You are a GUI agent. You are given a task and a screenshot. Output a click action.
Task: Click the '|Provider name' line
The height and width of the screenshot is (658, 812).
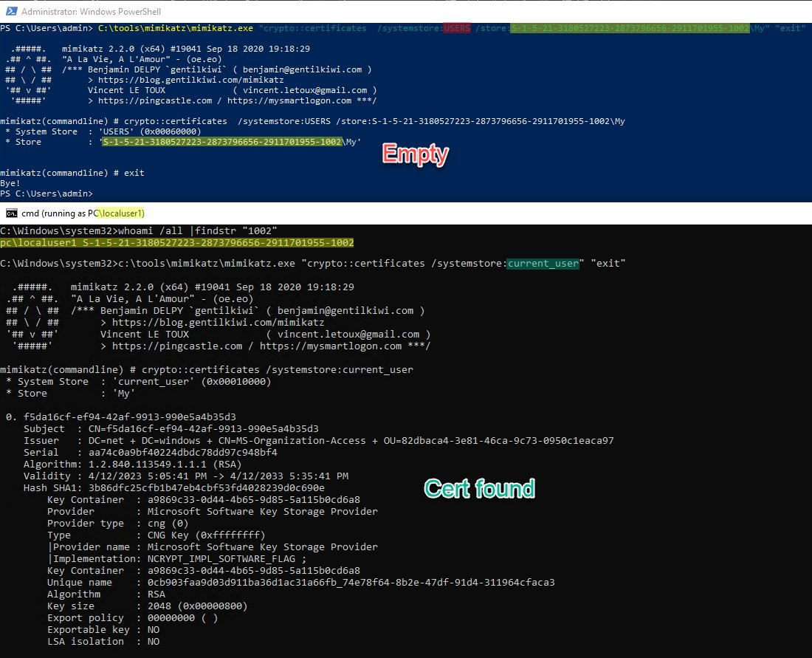[213, 547]
